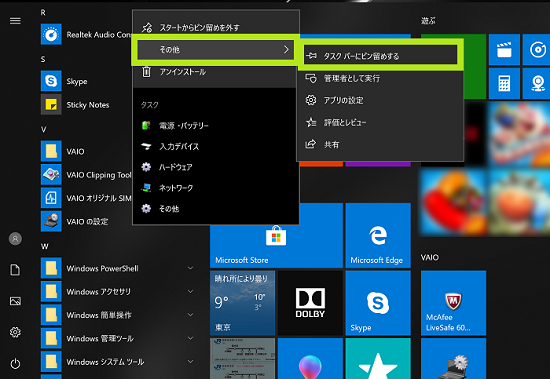Open アプリの設定 from submenu
This screenshot has width=550, height=379.
[381, 100]
